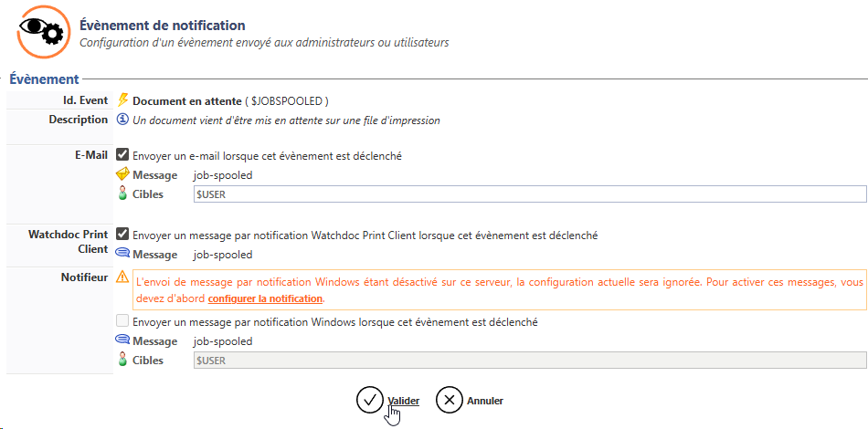The width and height of the screenshot is (868, 429).
Task: Click the user icon beside Notifieur Cibles
Action: tap(122, 361)
